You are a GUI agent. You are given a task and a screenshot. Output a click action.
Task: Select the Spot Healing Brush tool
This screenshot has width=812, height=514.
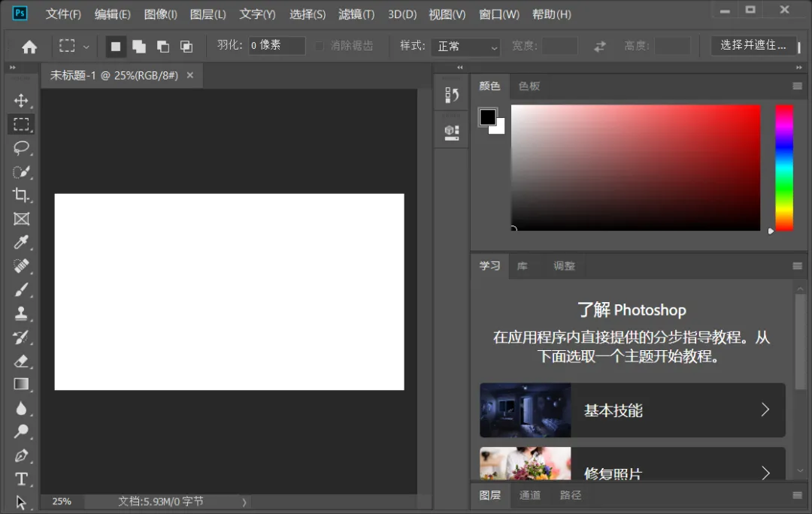coord(21,266)
